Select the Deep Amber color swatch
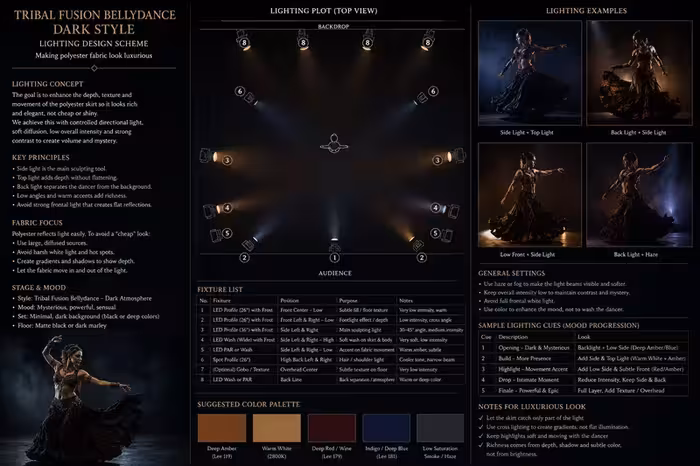This screenshot has width=700, height=466. click(222, 428)
